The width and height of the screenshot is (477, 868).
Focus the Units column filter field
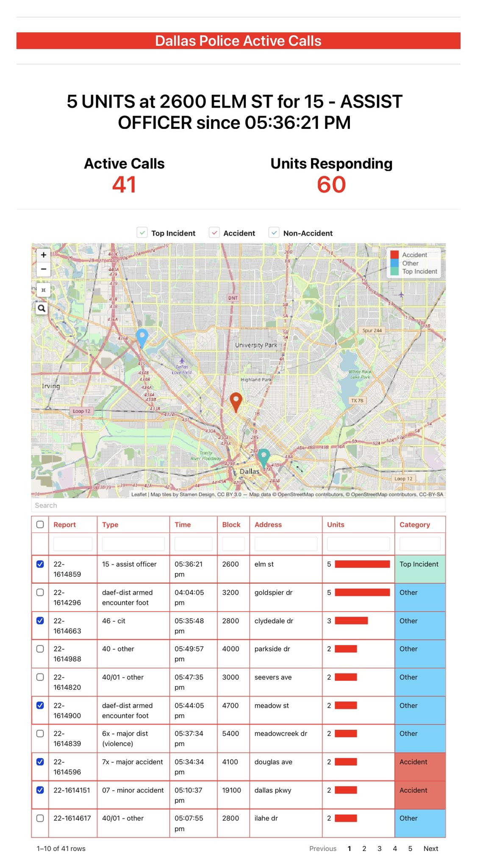(x=358, y=544)
